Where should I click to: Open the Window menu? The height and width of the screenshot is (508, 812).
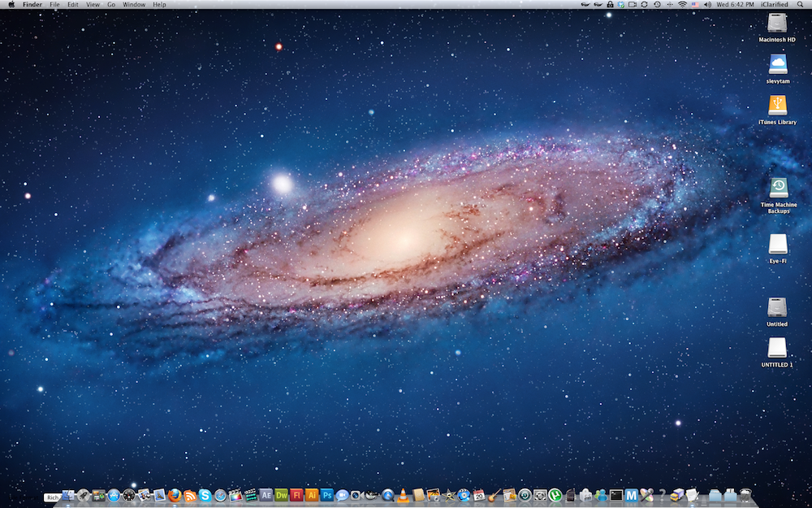tap(134, 4)
